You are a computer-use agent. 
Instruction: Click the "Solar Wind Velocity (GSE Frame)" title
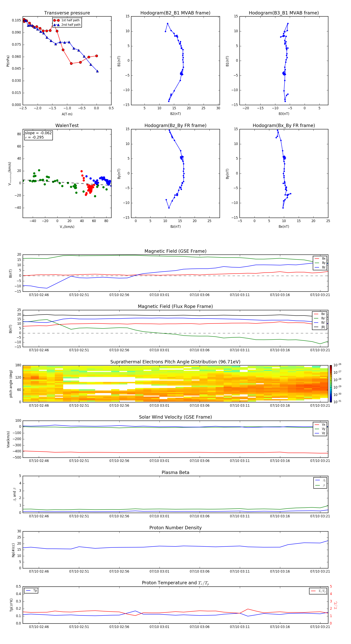[x=175, y=417]
